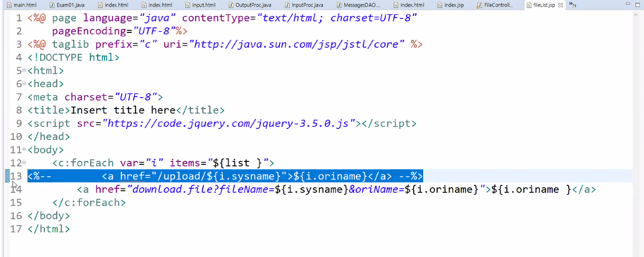
Task: Click line number 17 in the gutter
Action: point(15,229)
